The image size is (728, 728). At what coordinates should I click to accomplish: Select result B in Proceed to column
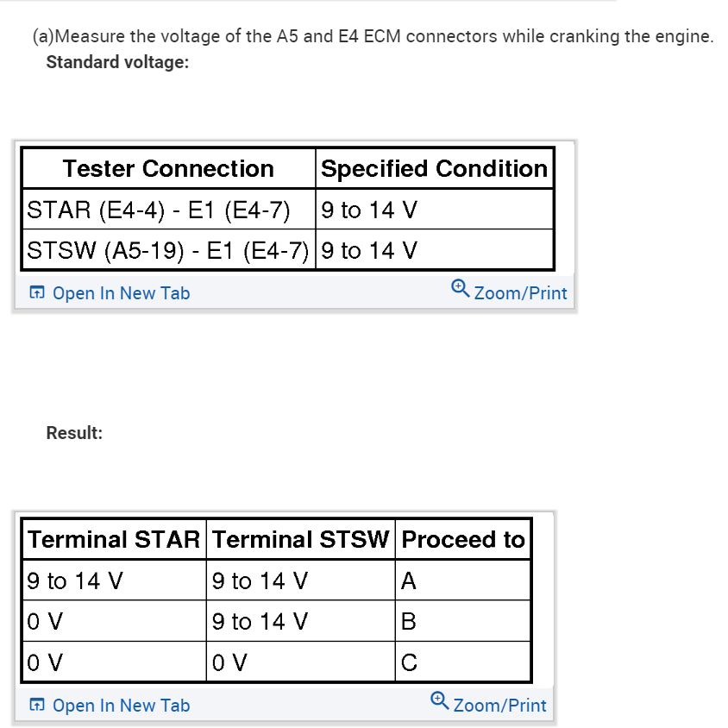[409, 622]
